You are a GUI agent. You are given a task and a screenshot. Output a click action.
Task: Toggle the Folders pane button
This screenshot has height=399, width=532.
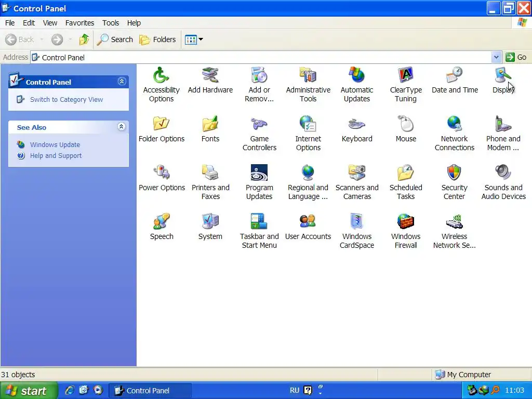coord(158,39)
